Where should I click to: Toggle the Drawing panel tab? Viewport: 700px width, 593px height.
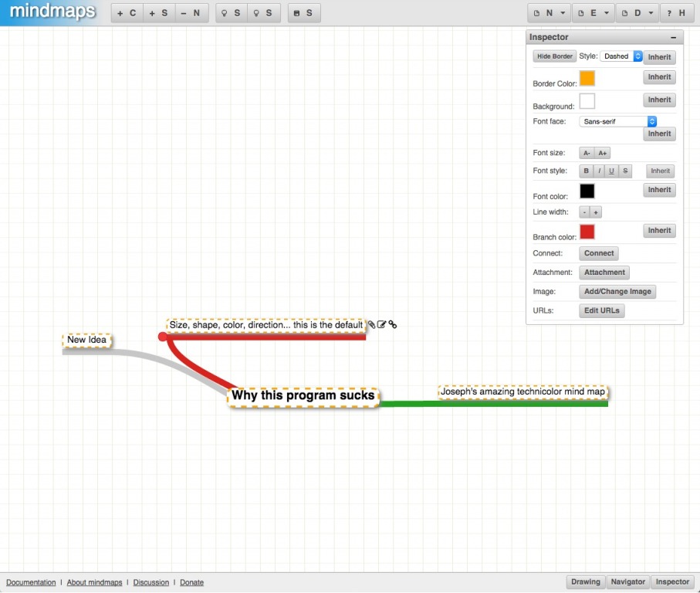(x=586, y=581)
